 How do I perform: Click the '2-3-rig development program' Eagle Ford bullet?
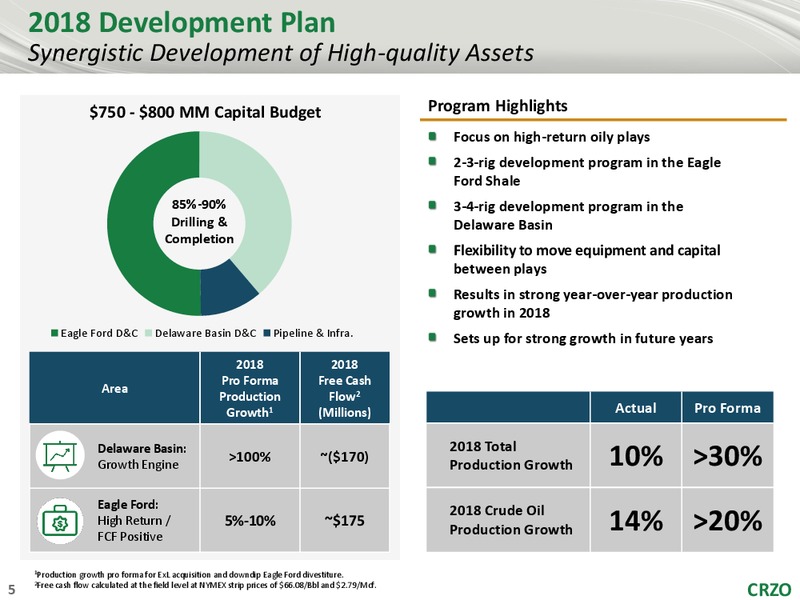tap(587, 172)
